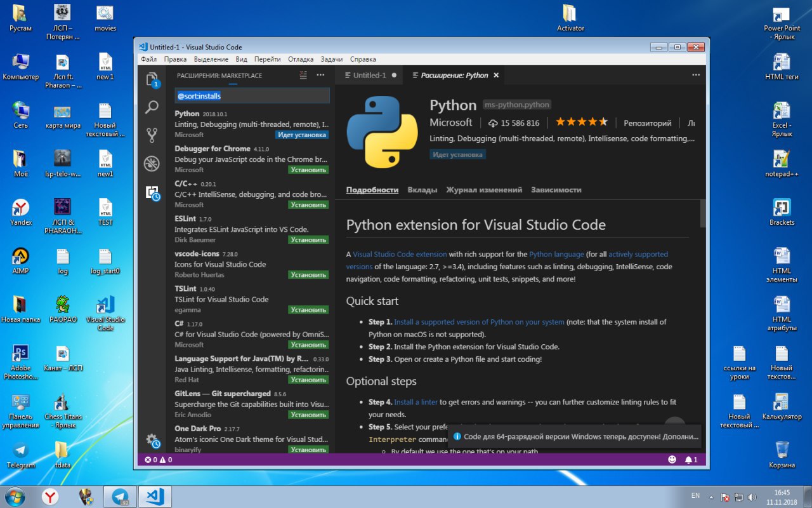Open the Brackets desktop shortcut
The height and width of the screenshot is (508, 812).
tap(782, 212)
